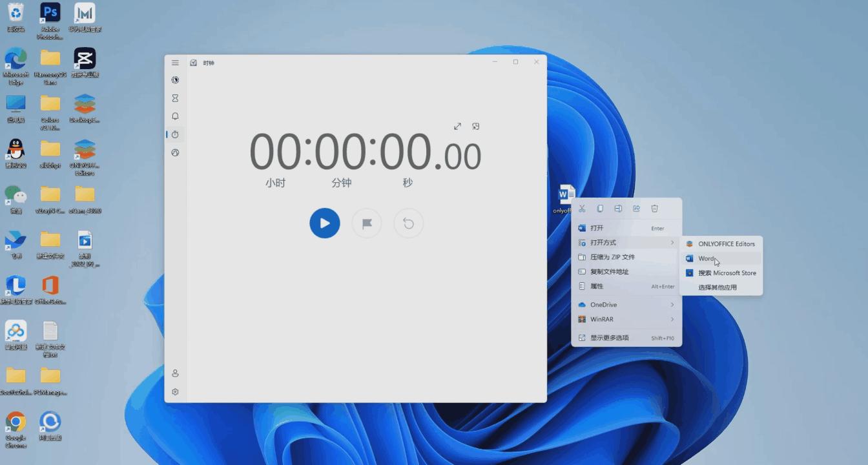Choose Word in the Open with submenu
The image size is (868, 465).
pyautogui.click(x=707, y=258)
